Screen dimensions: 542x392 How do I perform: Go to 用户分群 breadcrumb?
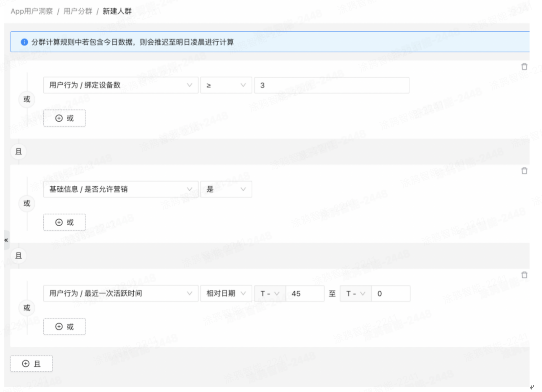78,11
